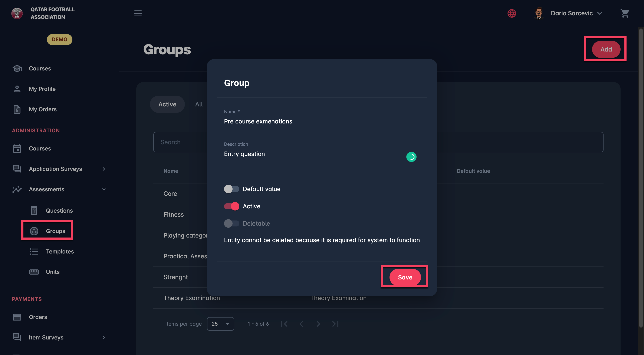Screen dimensions: 644x355
Task: Click the hamburger menu icon
Action: 138,13
